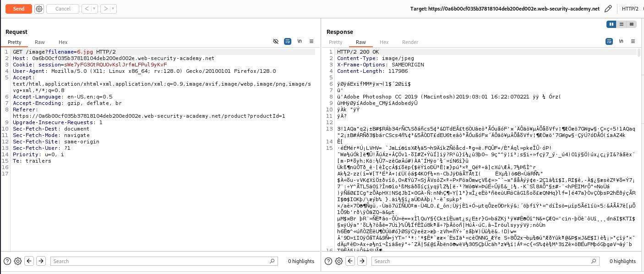Switch Response view to Render tab
The height and width of the screenshot is (274, 644).
[410, 42]
